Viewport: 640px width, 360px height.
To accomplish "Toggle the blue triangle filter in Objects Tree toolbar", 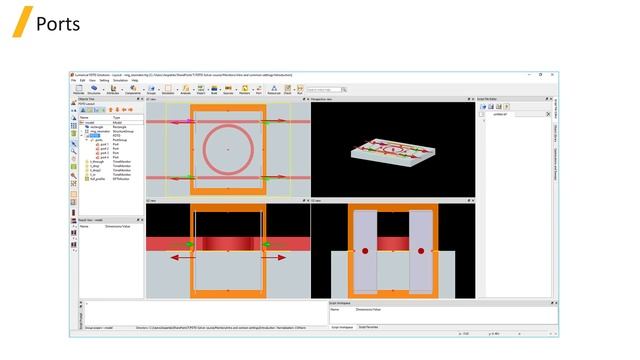I will pos(83,110).
